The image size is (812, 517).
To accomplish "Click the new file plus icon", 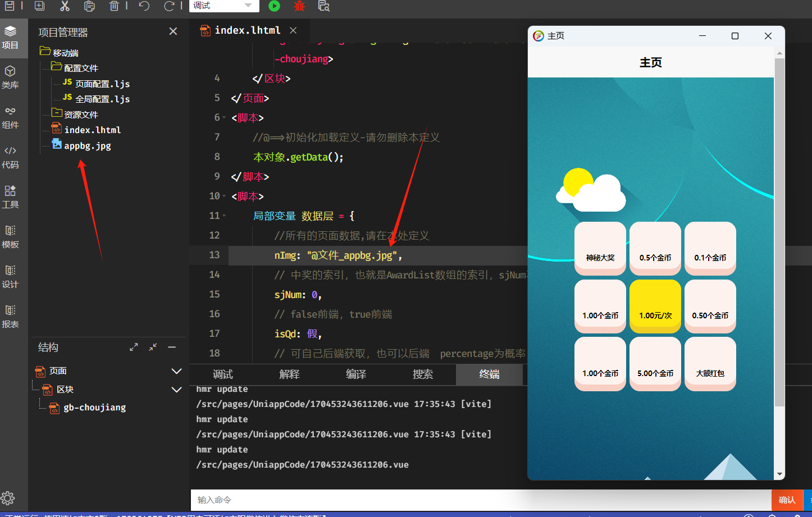I will pos(39,6).
